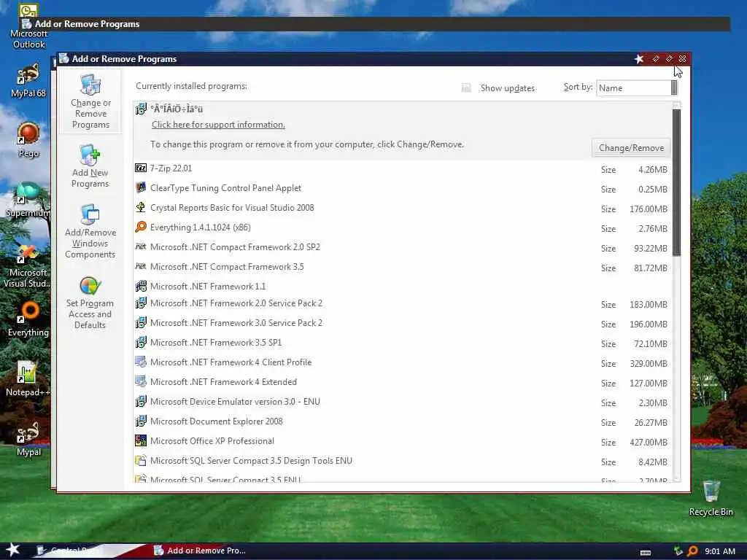
Task: Open Mypal desktop shortcut
Action: tap(28, 439)
